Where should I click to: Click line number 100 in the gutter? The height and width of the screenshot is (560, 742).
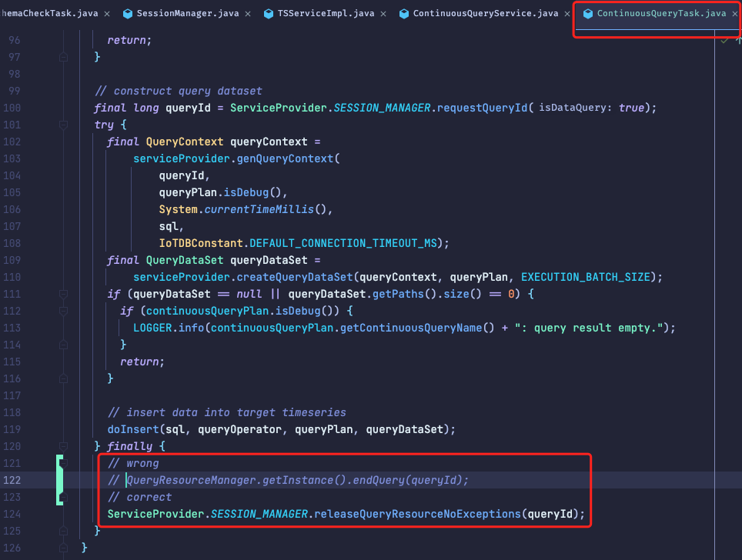pos(12,108)
